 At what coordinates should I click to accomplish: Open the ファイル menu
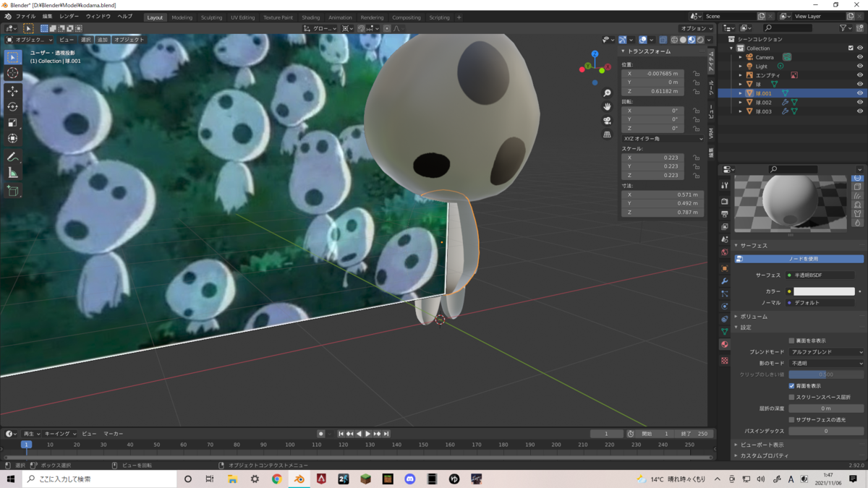coord(25,17)
